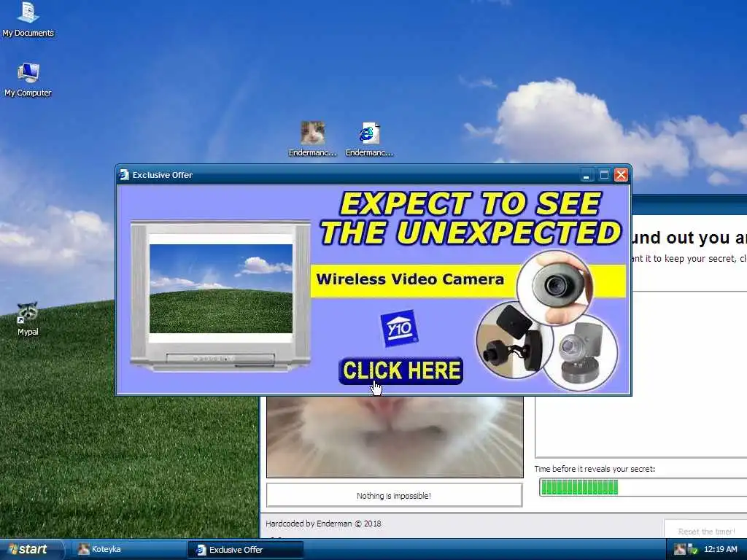Click 'Hardcoded by Enderman © 2018' text
The width and height of the screenshot is (747, 560).
point(323,524)
